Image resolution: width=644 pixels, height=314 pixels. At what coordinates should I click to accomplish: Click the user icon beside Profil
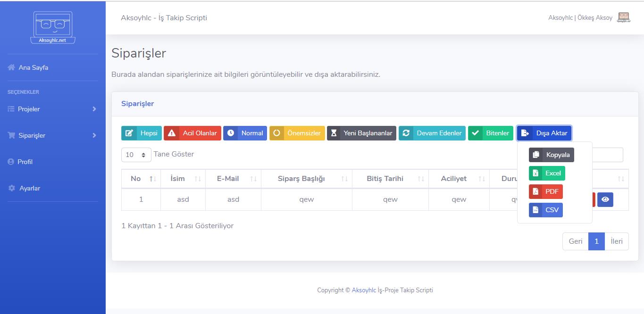pos(11,162)
